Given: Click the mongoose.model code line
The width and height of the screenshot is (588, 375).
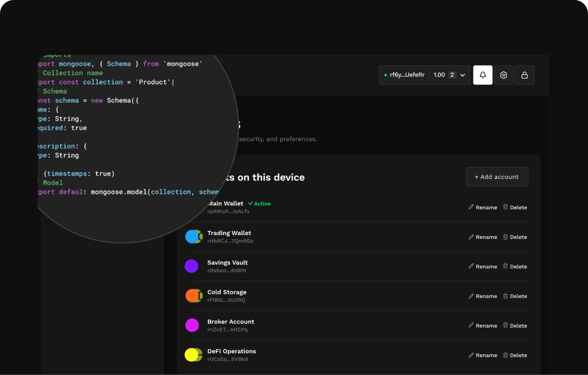Looking at the screenshot, I should coord(128,192).
